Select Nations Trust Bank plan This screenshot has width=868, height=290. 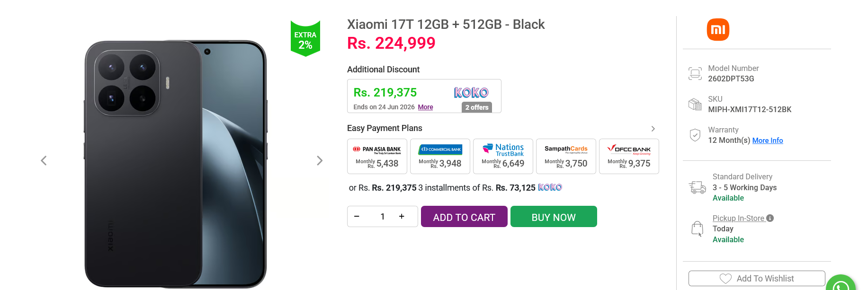pyautogui.click(x=503, y=156)
